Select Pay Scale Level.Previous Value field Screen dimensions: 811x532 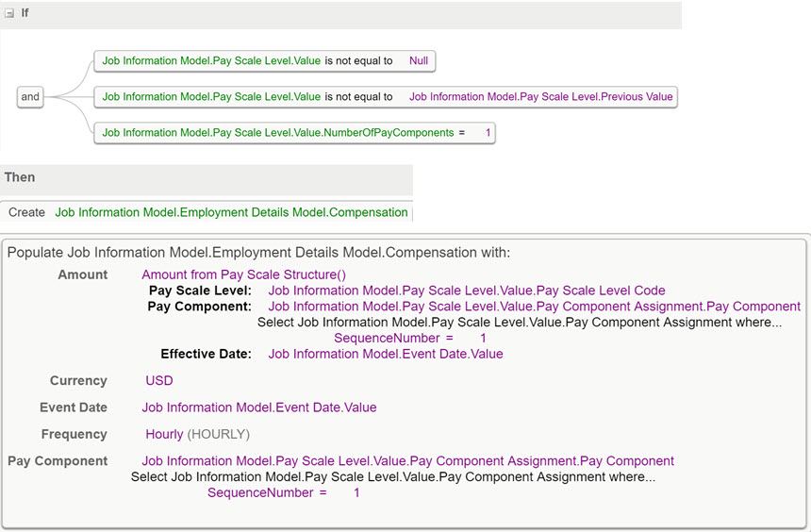(x=540, y=97)
